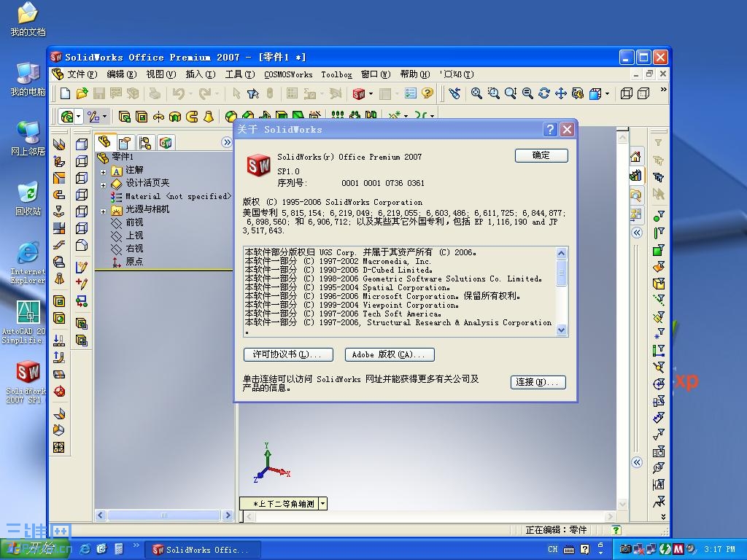Click Adobe 版权(CA)... button
The height and width of the screenshot is (560, 747).
[390, 354]
